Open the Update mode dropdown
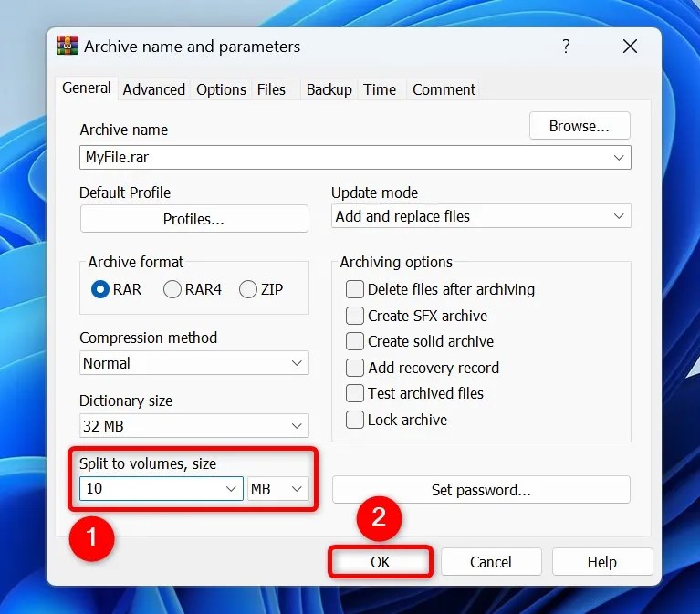 (x=481, y=216)
